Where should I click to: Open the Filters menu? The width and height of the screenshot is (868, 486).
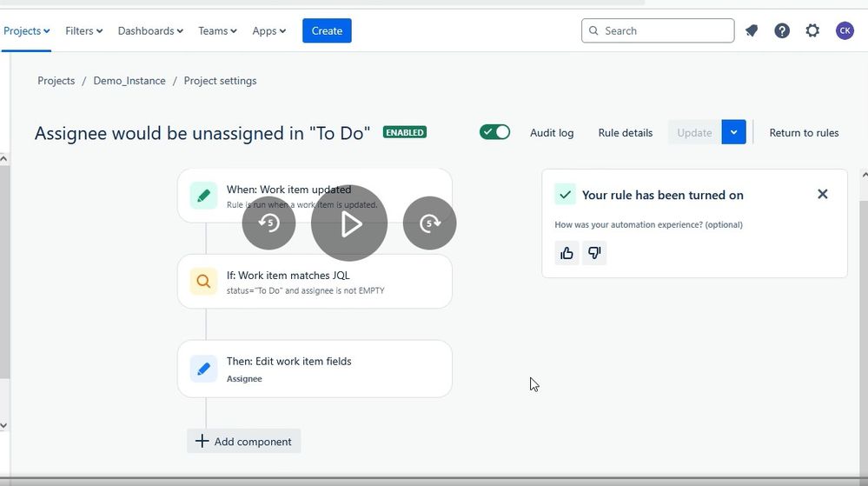point(84,31)
